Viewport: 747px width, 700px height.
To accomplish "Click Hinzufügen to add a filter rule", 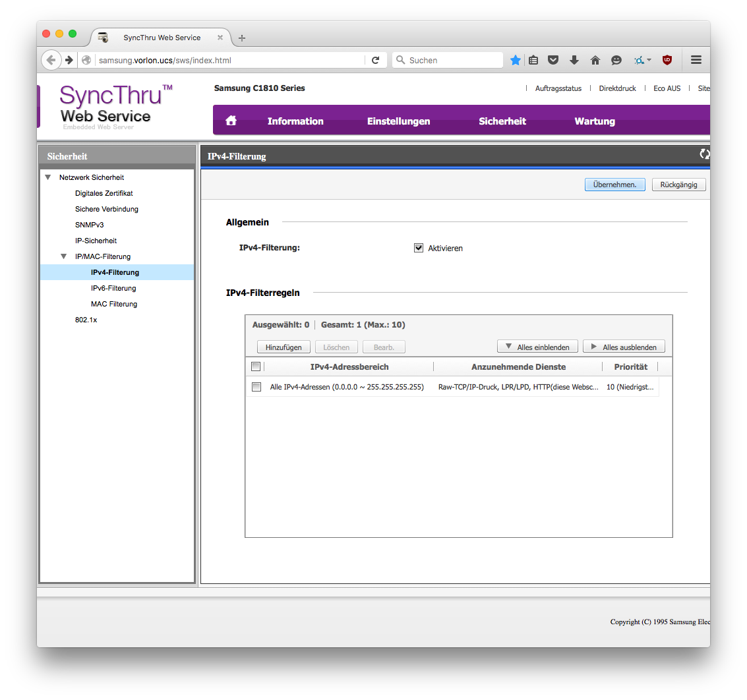I will click(x=284, y=347).
